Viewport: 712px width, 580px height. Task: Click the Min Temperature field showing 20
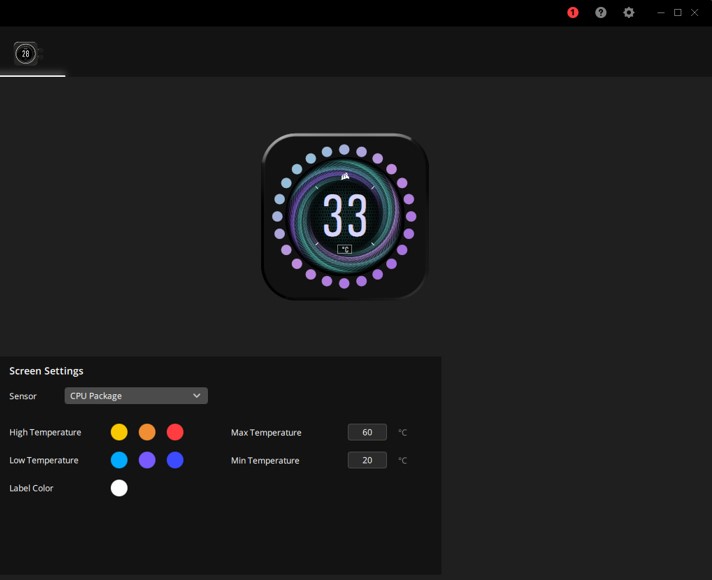(367, 460)
